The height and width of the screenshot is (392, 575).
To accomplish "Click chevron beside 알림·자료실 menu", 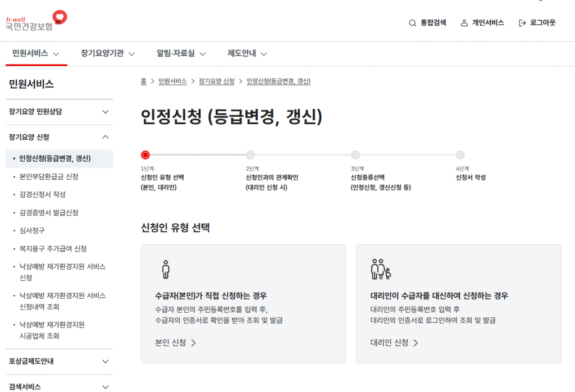I will pyautogui.click(x=202, y=54).
